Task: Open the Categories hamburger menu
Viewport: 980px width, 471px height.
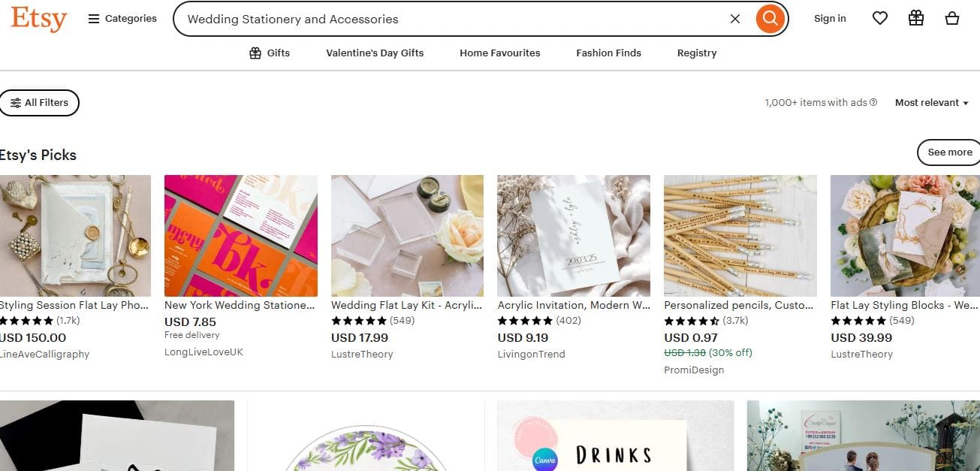Action: (122, 19)
